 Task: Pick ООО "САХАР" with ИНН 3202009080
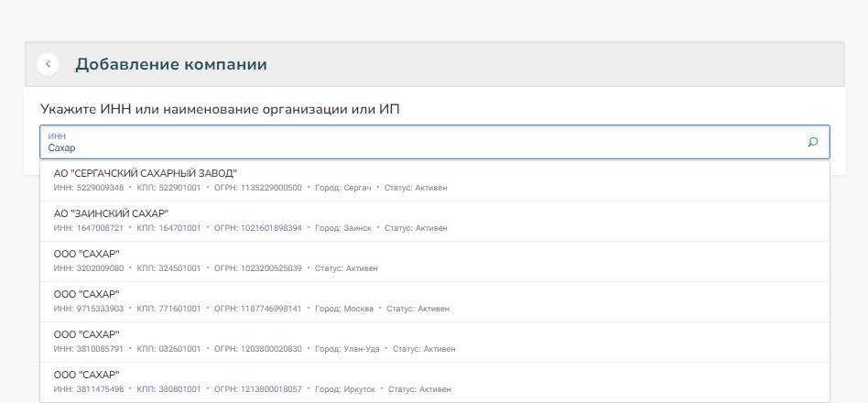point(87,254)
